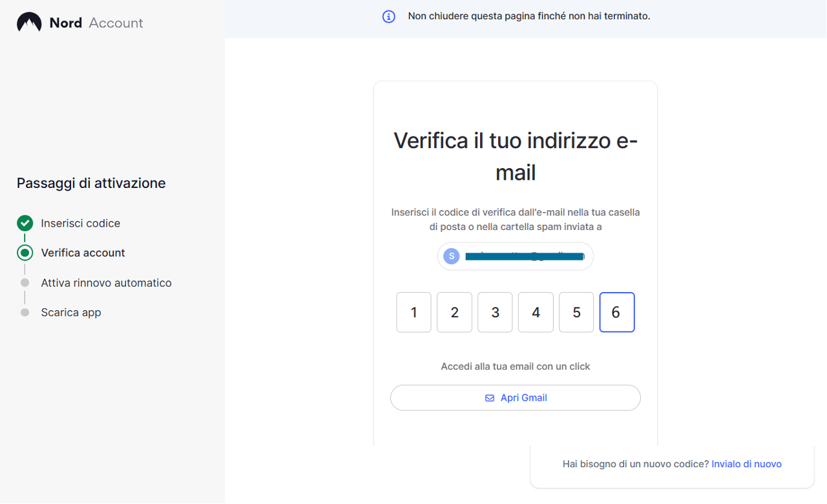This screenshot has height=504, width=827.
Task: Focus the sixth code digit box
Action: click(617, 313)
